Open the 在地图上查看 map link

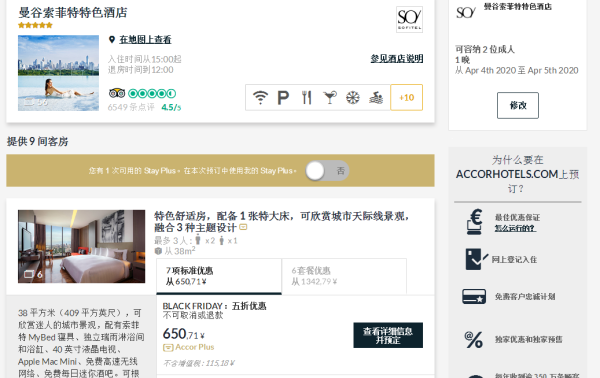(x=145, y=39)
